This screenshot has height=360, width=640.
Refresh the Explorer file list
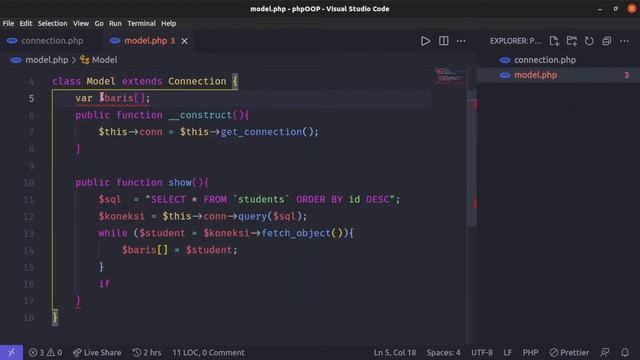pyautogui.click(x=589, y=41)
